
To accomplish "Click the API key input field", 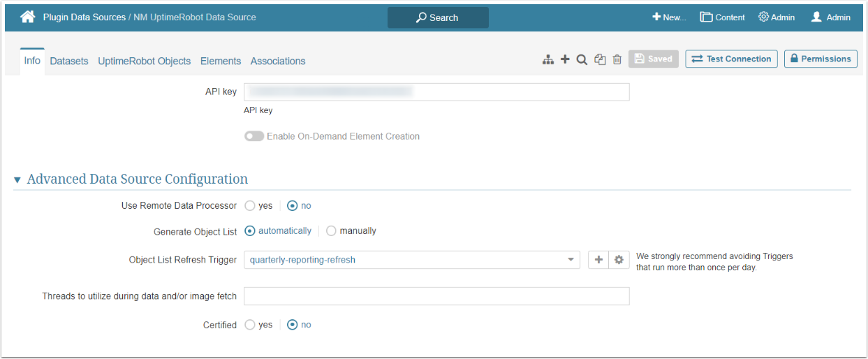I will tap(436, 91).
